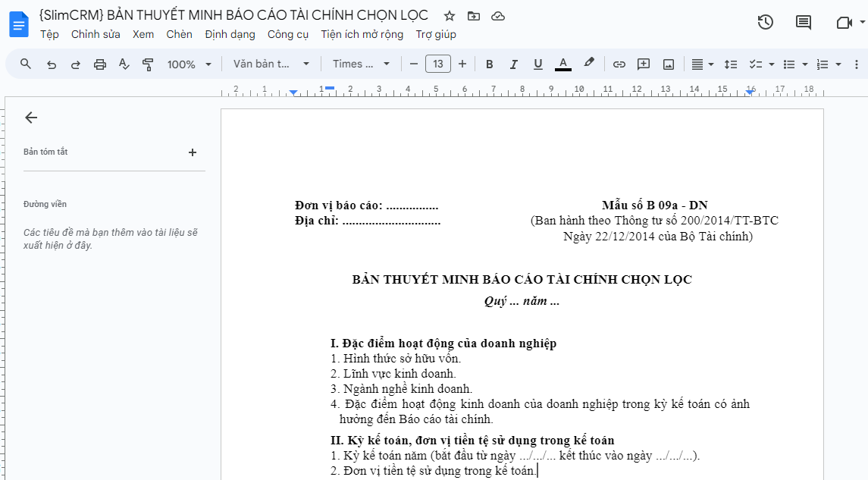Image resolution: width=868 pixels, height=480 pixels.
Task: Add a comment
Action: pyautogui.click(x=644, y=64)
